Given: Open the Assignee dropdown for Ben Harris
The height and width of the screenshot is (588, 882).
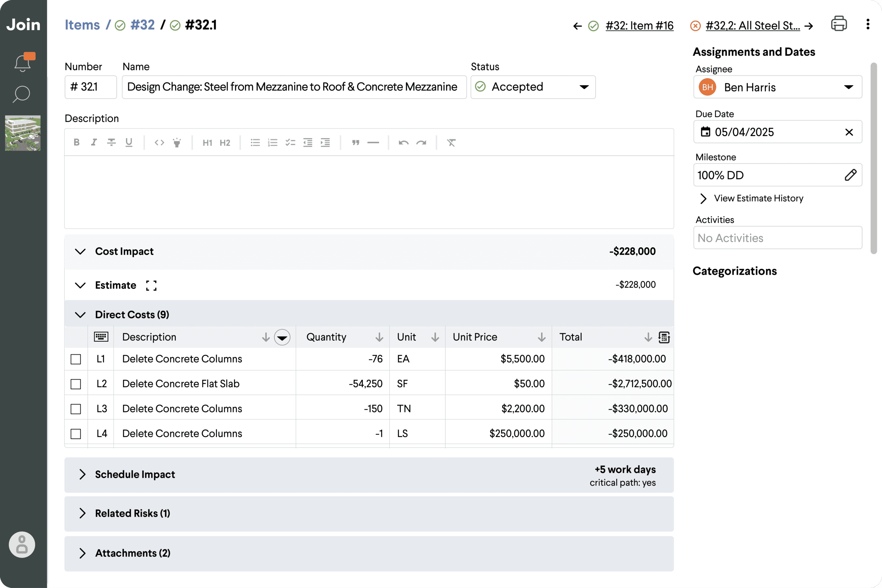Looking at the screenshot, I should pyautogui.click(x=849, y=87).
